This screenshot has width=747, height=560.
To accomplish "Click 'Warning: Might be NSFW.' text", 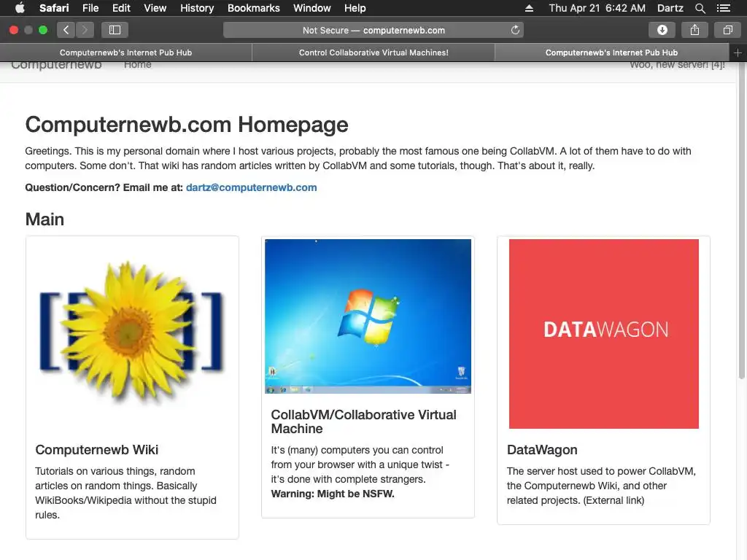I will tap(333, 494).
